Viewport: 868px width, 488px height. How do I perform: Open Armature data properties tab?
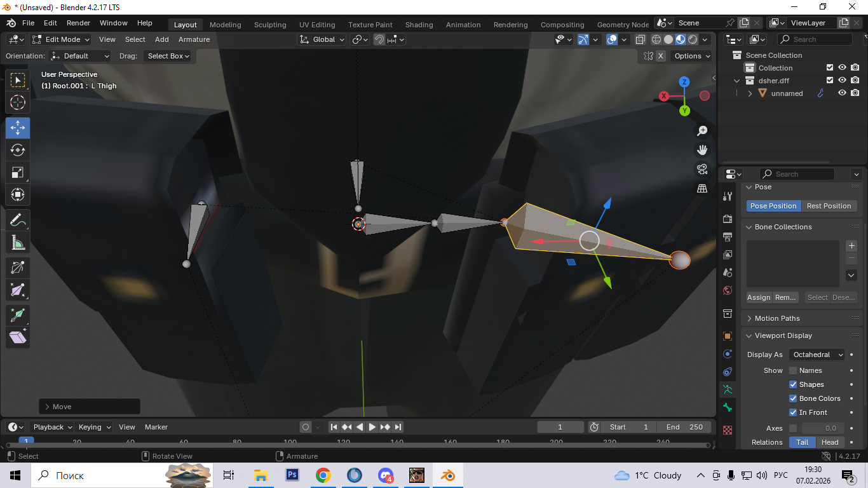click(728, 390)
